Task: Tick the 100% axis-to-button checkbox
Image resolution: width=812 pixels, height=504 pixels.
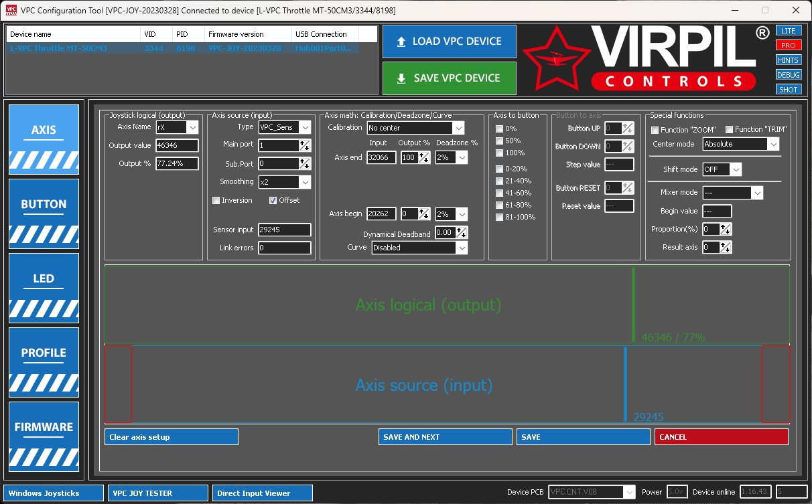Action: tap(498, 153)
